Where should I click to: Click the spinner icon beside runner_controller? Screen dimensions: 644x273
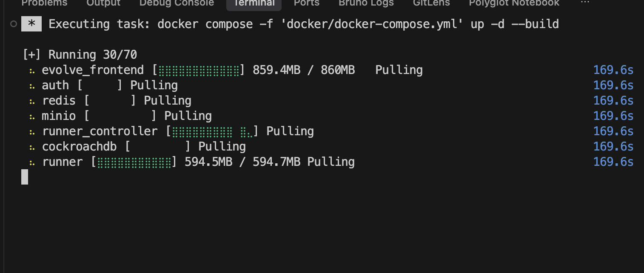(32, 131)
